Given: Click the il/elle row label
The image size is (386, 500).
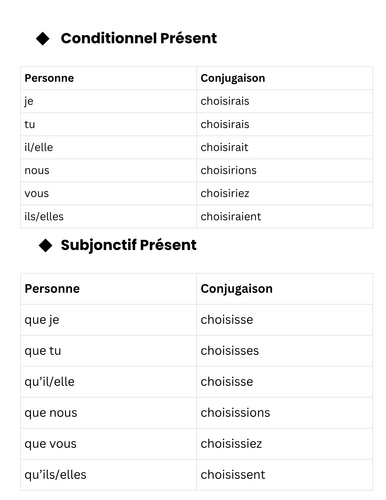Looking at the screenshot, I should point(39,147).
